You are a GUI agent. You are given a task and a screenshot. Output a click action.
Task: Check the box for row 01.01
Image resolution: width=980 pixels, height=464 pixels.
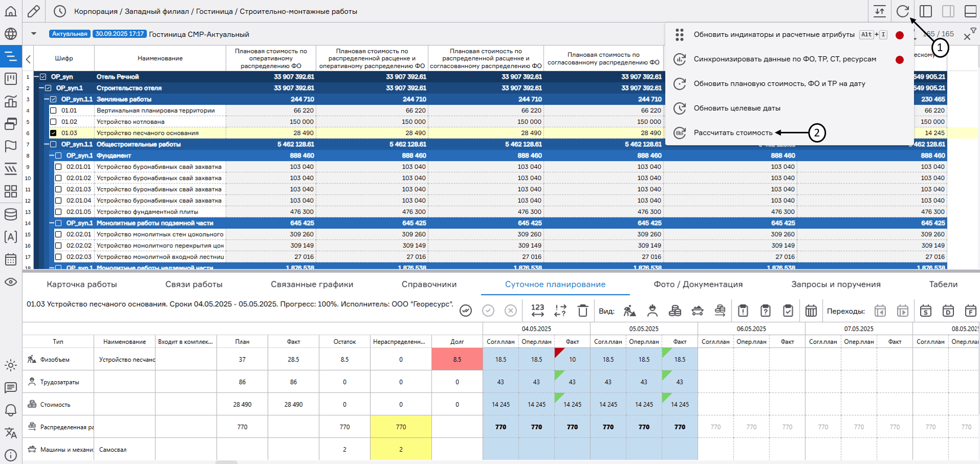click(x=53, y=110)
